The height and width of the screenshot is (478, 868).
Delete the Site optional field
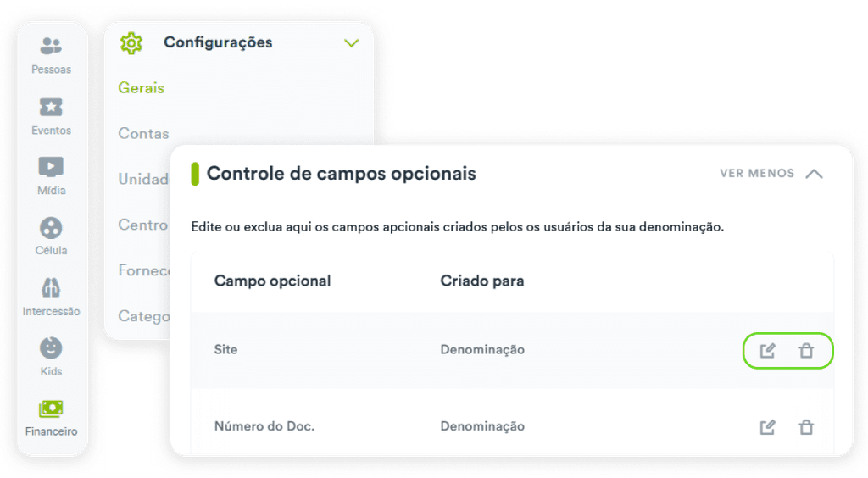click(x=806, y=351)
